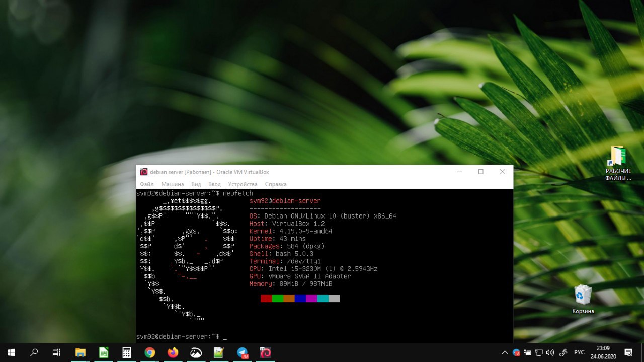Open the Машина menu

point(173,184)
